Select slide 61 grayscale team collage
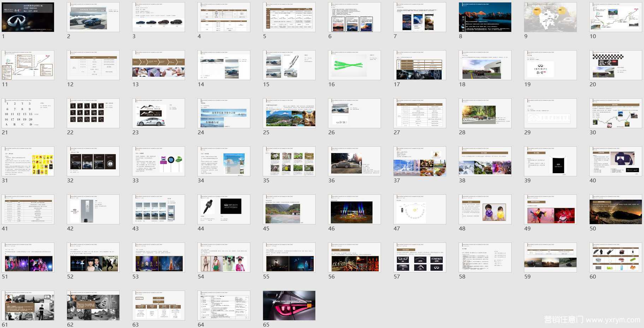 28,306
